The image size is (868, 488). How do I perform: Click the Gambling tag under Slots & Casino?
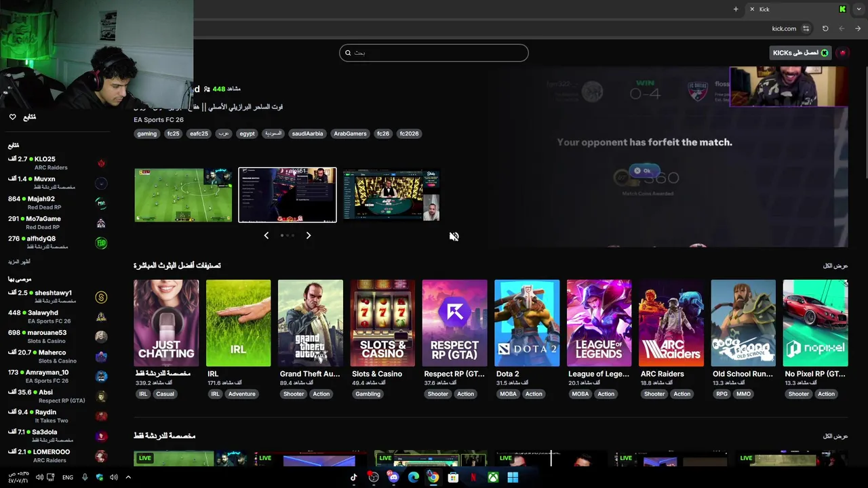point(368,394)
